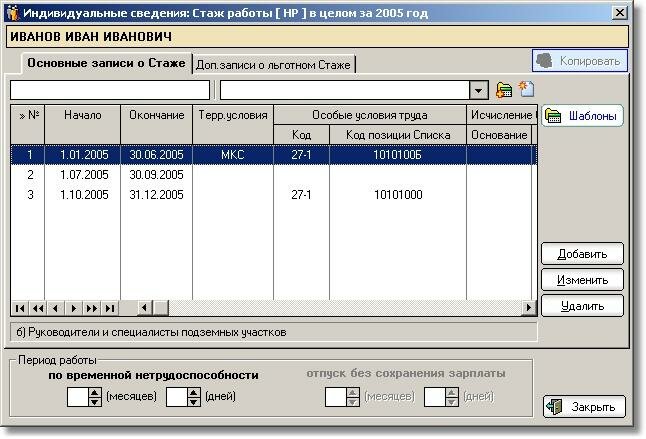
Task: Click the new record document icon
Action: [x=526, y=89]
